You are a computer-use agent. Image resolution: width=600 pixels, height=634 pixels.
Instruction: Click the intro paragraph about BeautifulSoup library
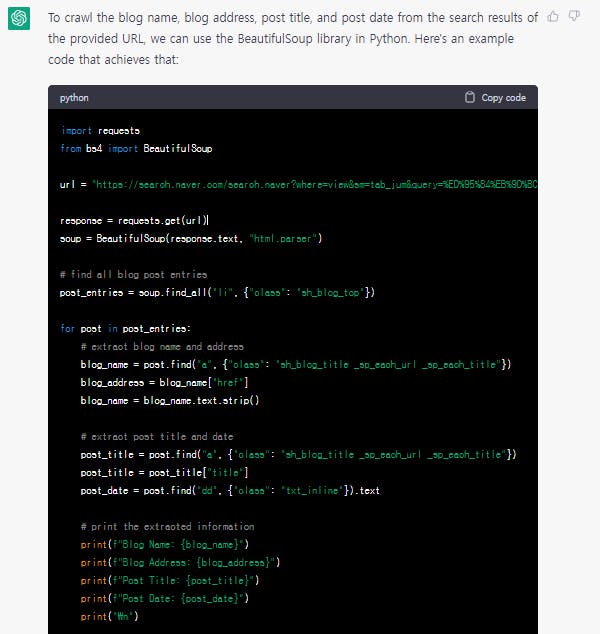pos(293,38)
